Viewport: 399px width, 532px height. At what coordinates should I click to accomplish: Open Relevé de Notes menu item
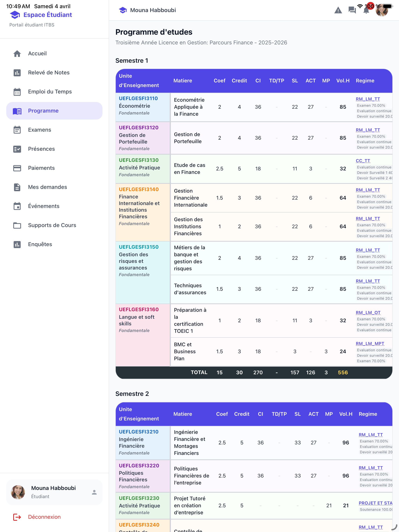tap(54, 73)
